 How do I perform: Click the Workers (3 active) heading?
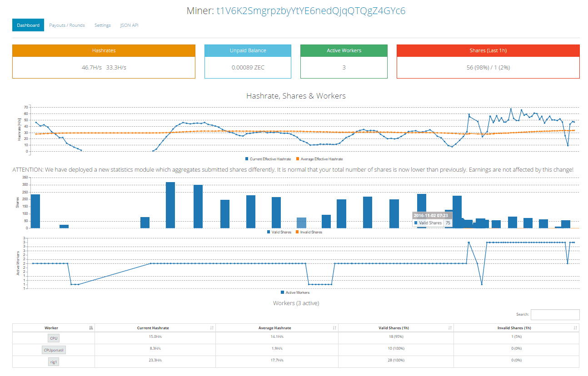pyautogui.click(x=296, y=303)
